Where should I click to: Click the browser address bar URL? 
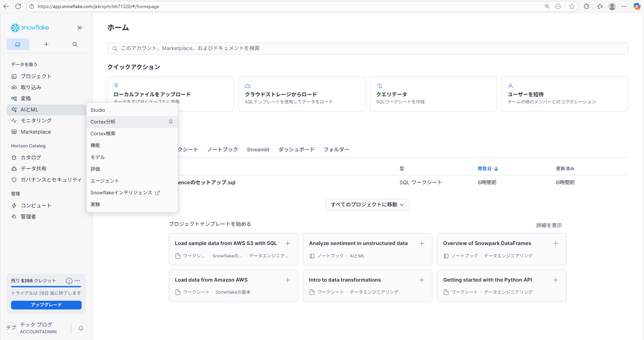click(x=98, y=6)
